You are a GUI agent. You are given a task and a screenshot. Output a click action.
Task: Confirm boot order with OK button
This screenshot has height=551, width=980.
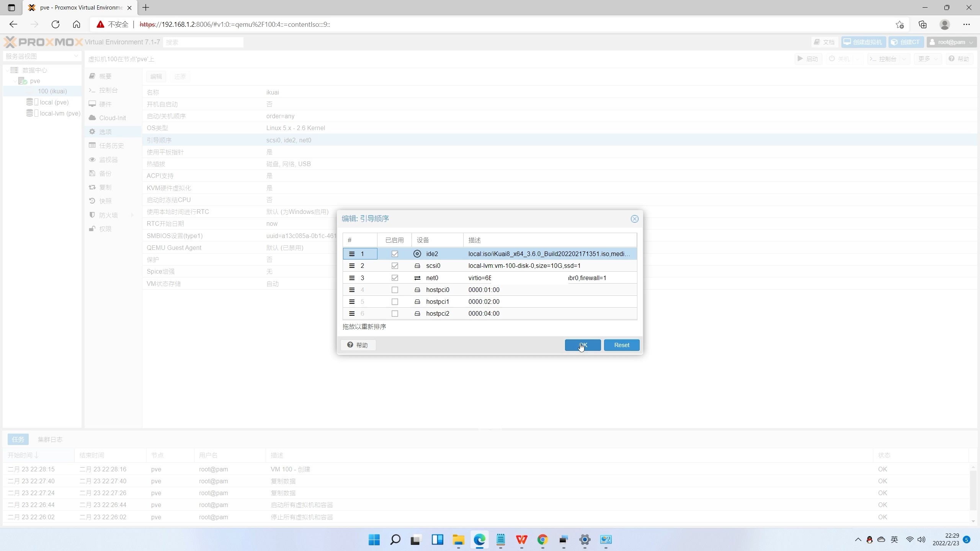coord(582,345)
